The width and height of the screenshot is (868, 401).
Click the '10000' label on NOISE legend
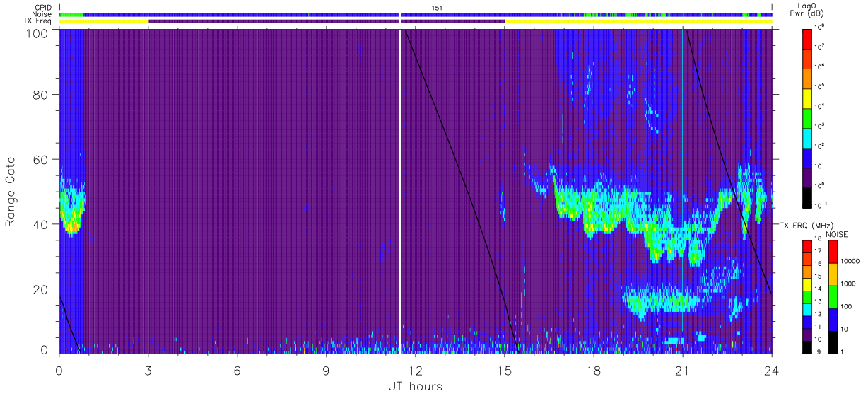click(x=851, y=261)
